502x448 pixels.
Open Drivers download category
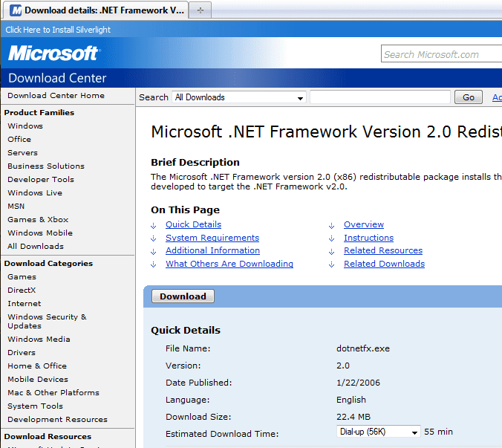pos(22,353)
